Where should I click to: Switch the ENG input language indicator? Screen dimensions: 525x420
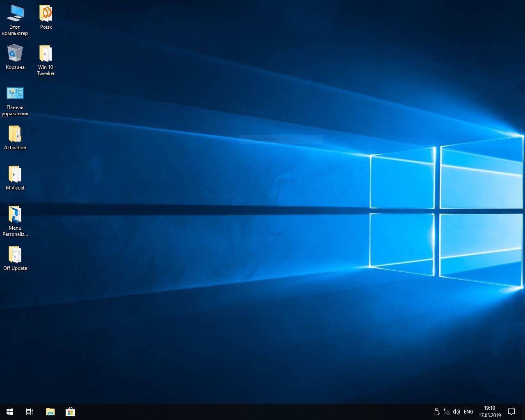pos(468,412)
